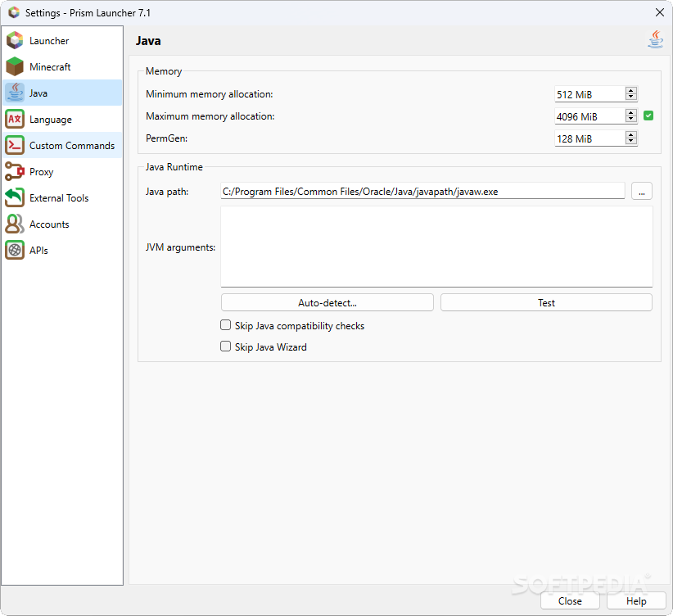The image size is (673, 616).
Task: Click inside the JVM arguments text box
Action: point(436,247)
